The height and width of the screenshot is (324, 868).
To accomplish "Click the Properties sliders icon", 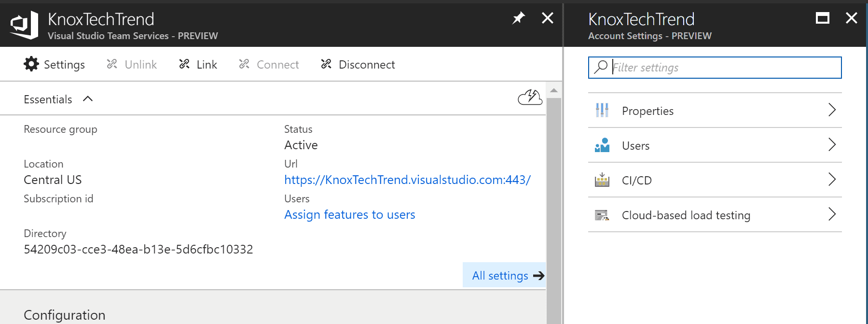I will (602, 111).
